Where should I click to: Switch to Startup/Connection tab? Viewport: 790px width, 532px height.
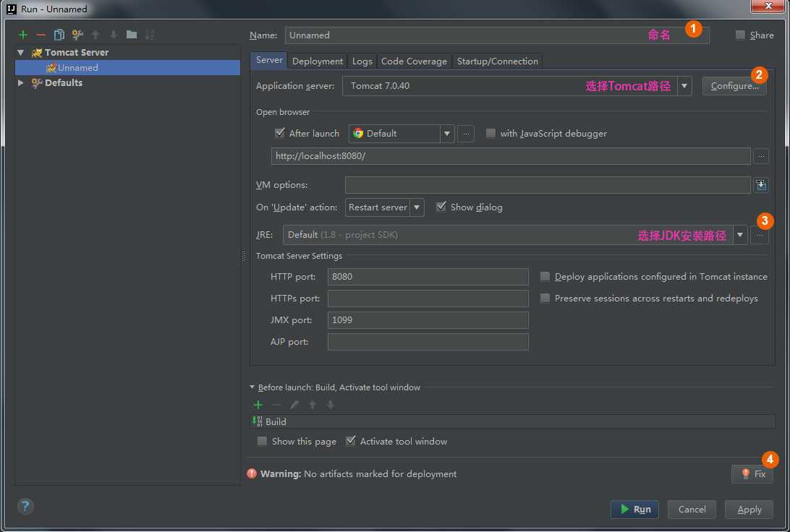click(497, 61)
